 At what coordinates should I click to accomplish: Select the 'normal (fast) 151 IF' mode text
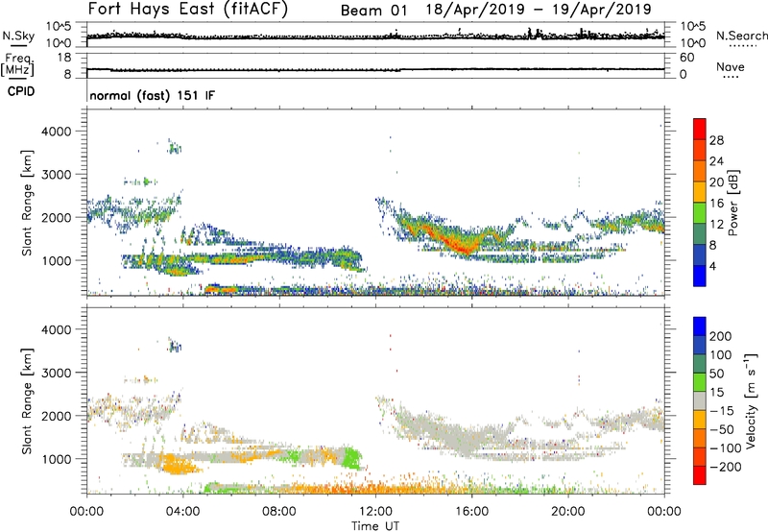152,95
